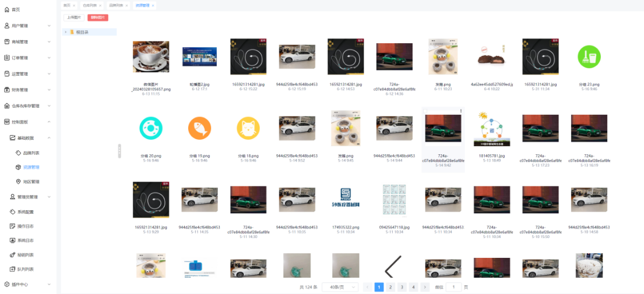Click the 订单管理 order icon
The image size is (644, 294).
tap(6, 58)
